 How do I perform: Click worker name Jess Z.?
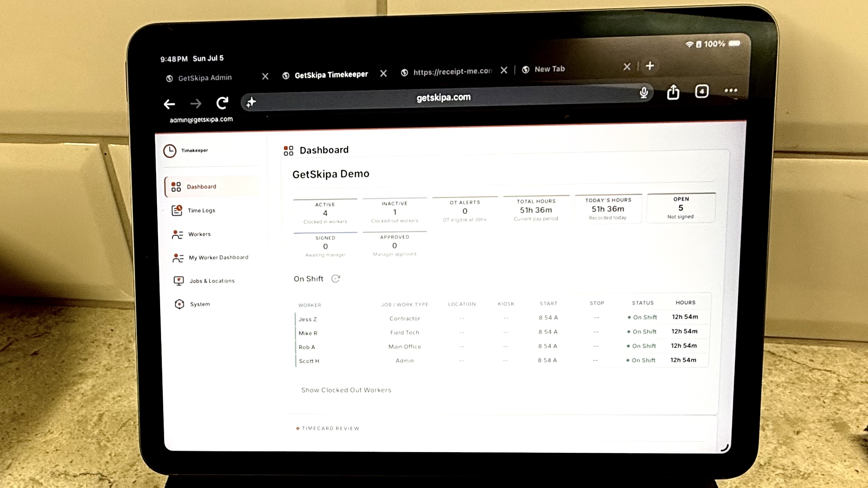(308, 319)
